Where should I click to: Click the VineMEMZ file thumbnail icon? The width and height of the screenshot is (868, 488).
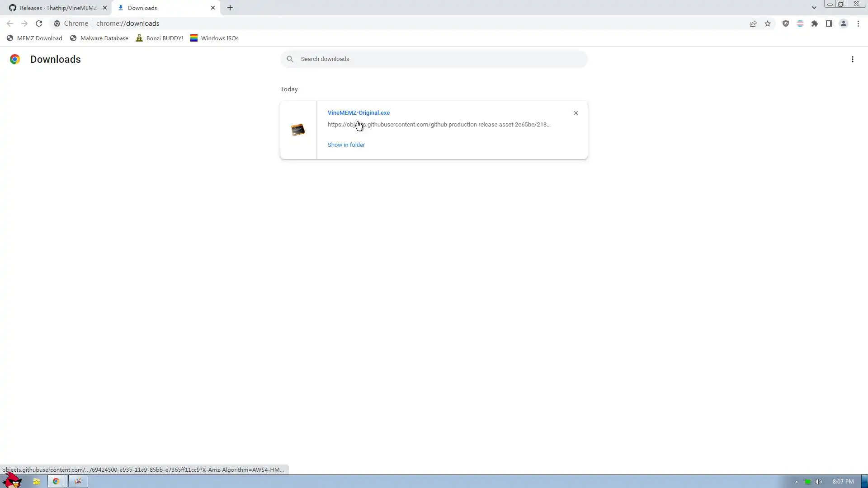click(298, 130)
